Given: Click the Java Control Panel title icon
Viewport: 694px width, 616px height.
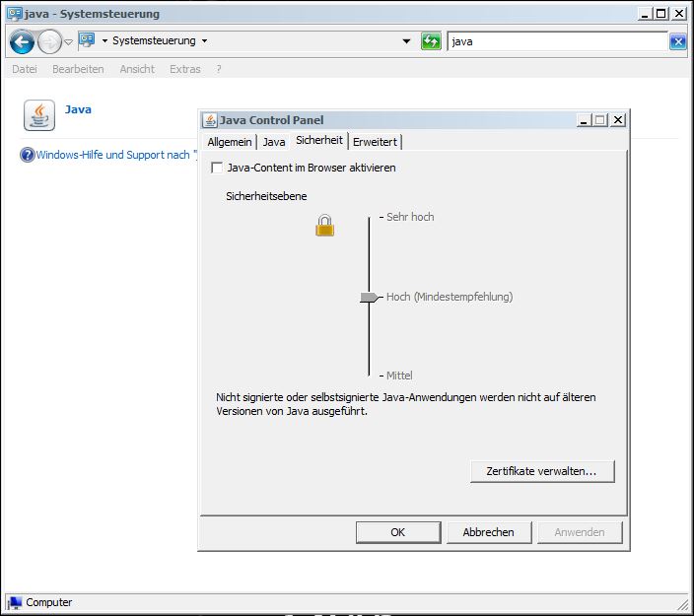Looking at the screenshot, I should tap(210, 120).
